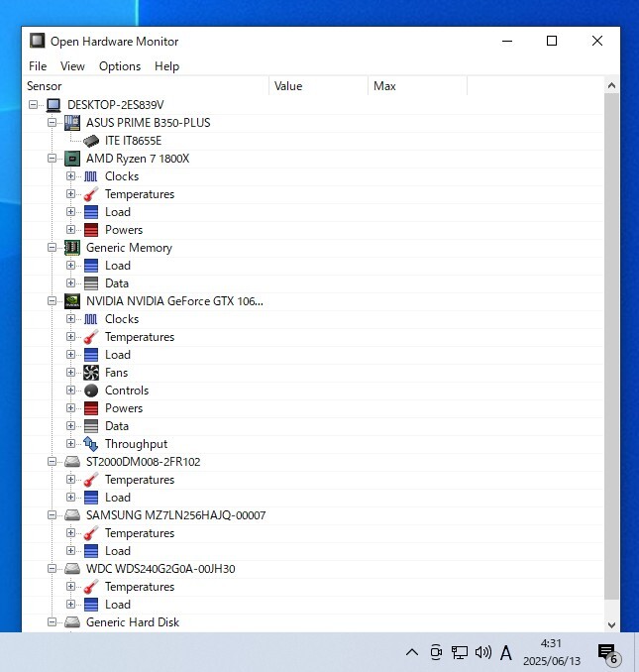The width and height of the screenshot is (639, 672).
Task: Expand Throughput under the NVIDIA GPU
Action: click(70, 444)
